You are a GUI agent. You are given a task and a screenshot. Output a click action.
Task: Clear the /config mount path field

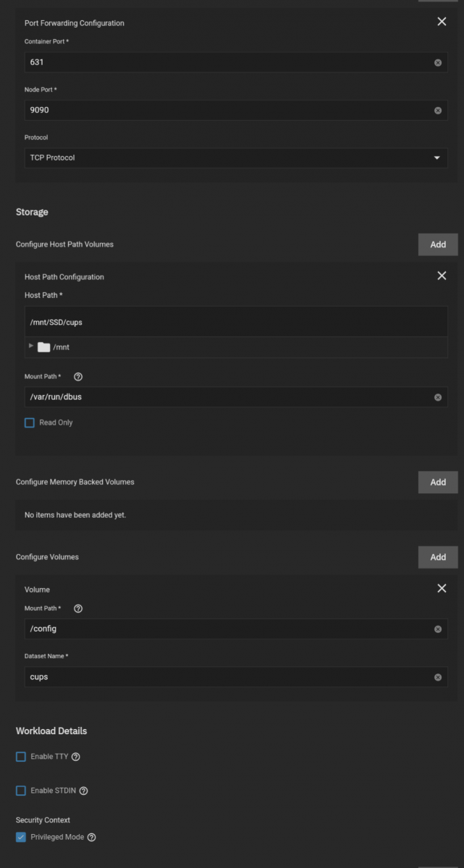(x=438, y=629)
